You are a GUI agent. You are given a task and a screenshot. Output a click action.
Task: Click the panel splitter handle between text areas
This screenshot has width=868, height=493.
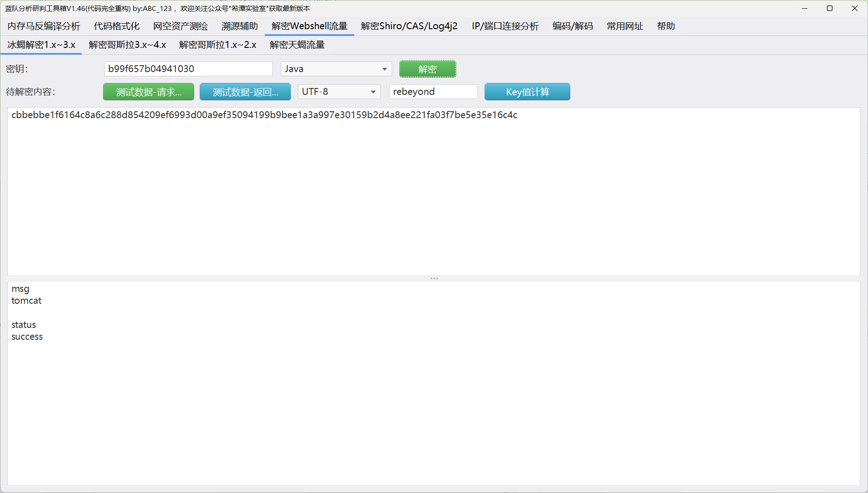434,278
